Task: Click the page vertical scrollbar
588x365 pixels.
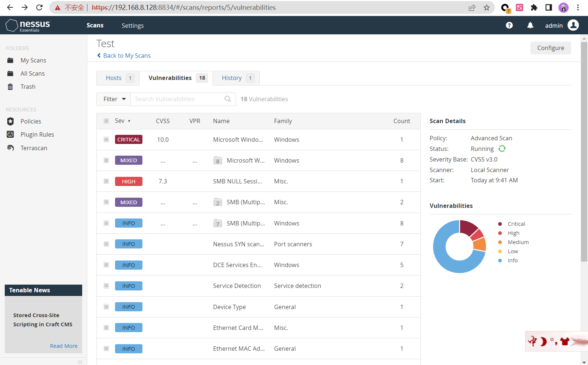Action: [x=584, y=151]
